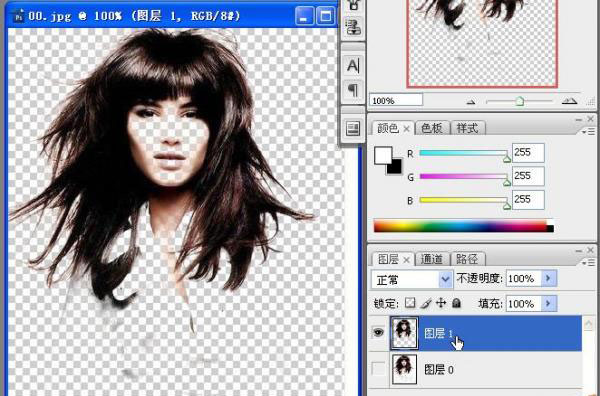Open the Layers panel options menu
This screenshot has height=396, width=600.
pos(588,263)
